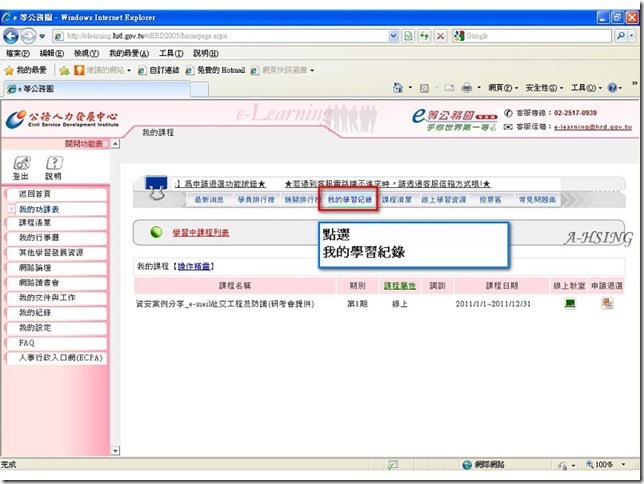Viewport: 644px width, 484px height.
Task: Open the recent pages dropdown arrow
Action: 42,36
